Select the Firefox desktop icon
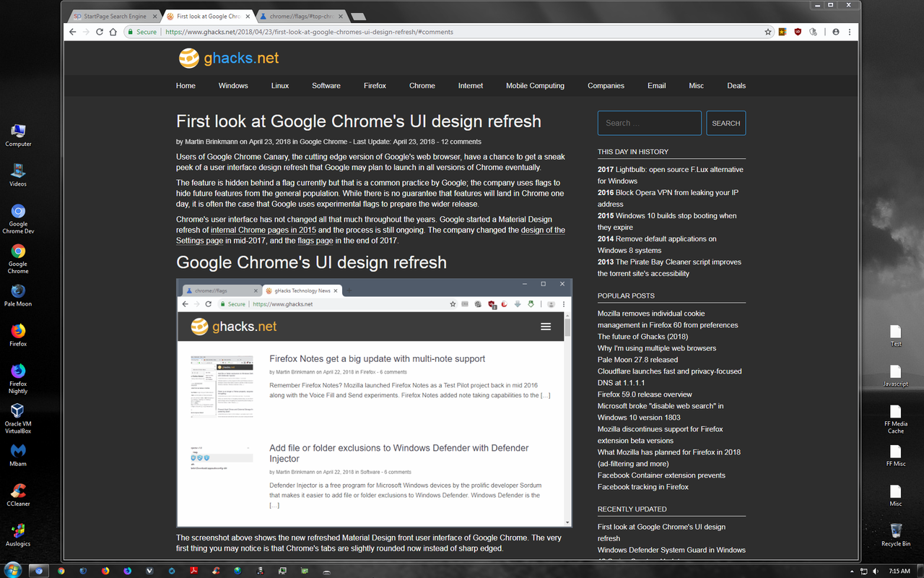Image resolution: width=924 pixels, height=578 pixels. 18,335
